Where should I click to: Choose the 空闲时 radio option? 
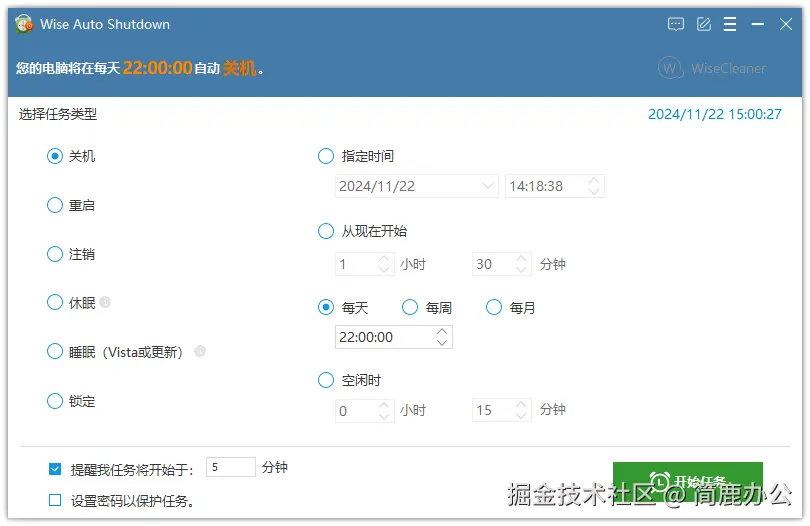click(x=325, y=380)
